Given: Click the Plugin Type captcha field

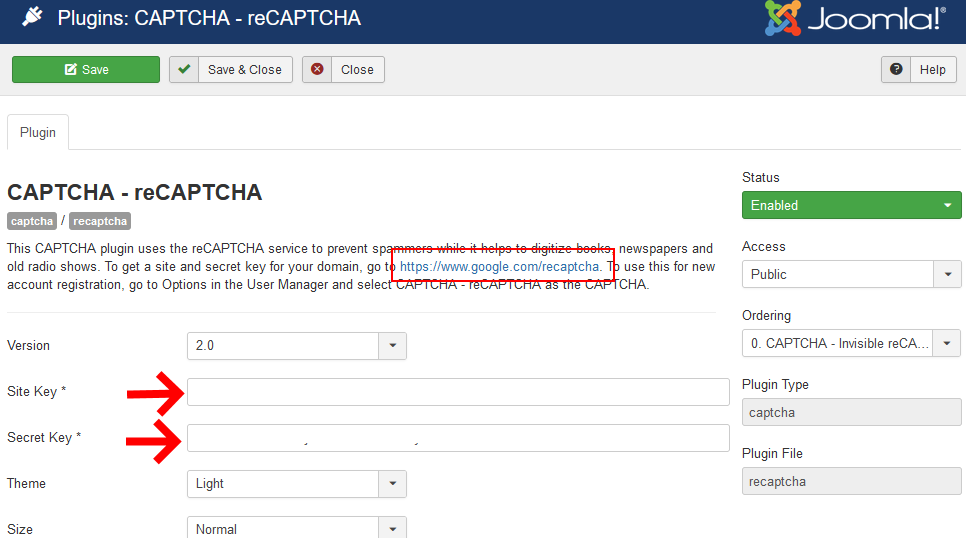Looking at the screenshot, I should (851, 412).
